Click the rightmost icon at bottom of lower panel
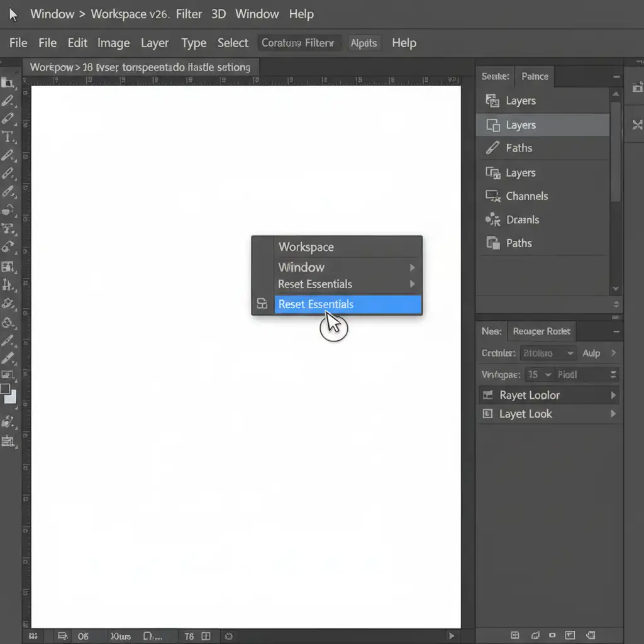This screenshot has width=644, height=644. tap(591, 635)
